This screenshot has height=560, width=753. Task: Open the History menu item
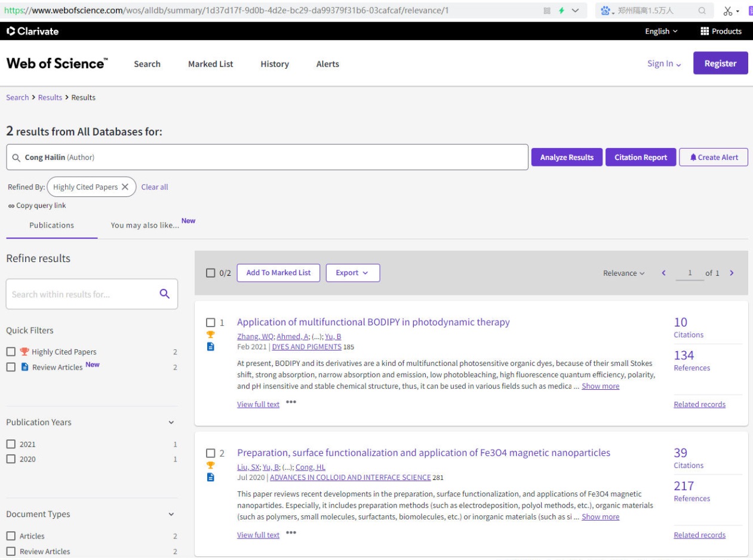point(275,64)
